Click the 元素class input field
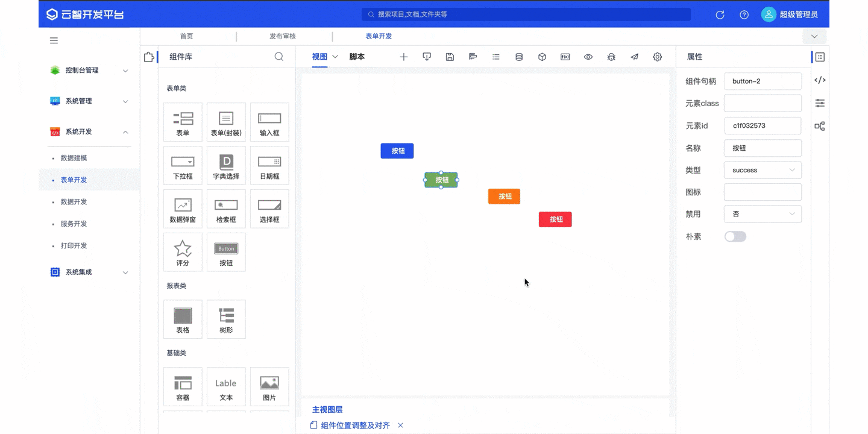 tap(763, 103)
